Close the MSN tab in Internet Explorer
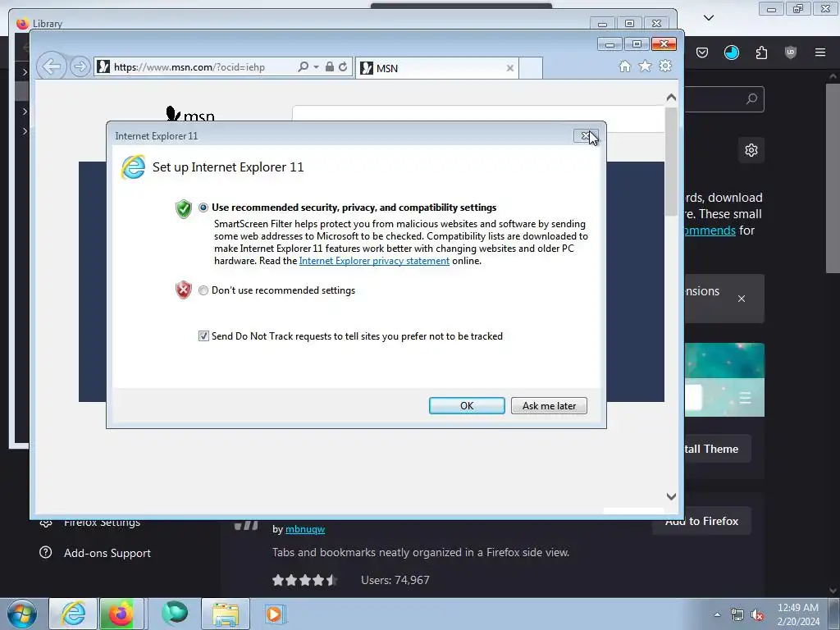The height and width of the screenshot is (630, 840). (510, 68)
